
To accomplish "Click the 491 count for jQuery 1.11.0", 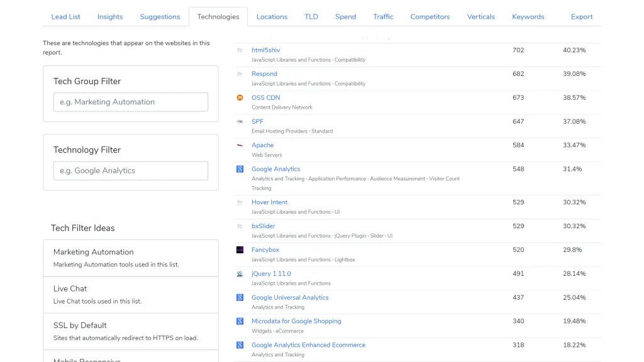I will click(x=518, y=274).
